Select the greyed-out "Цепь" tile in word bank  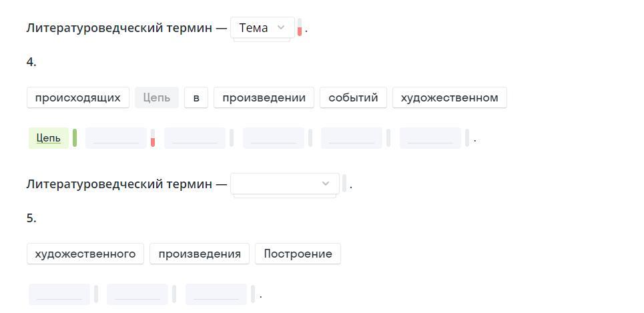[x=157, y=97]
